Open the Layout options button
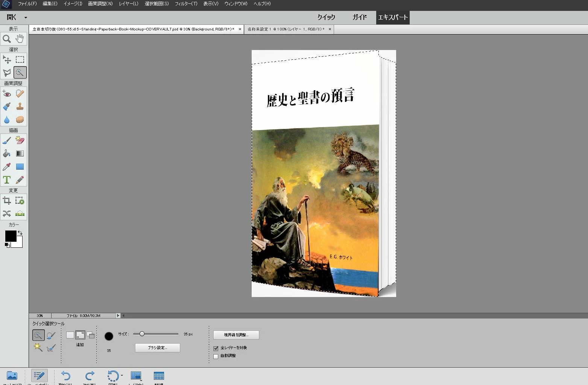The image size is (588, 385). point(136,376)
